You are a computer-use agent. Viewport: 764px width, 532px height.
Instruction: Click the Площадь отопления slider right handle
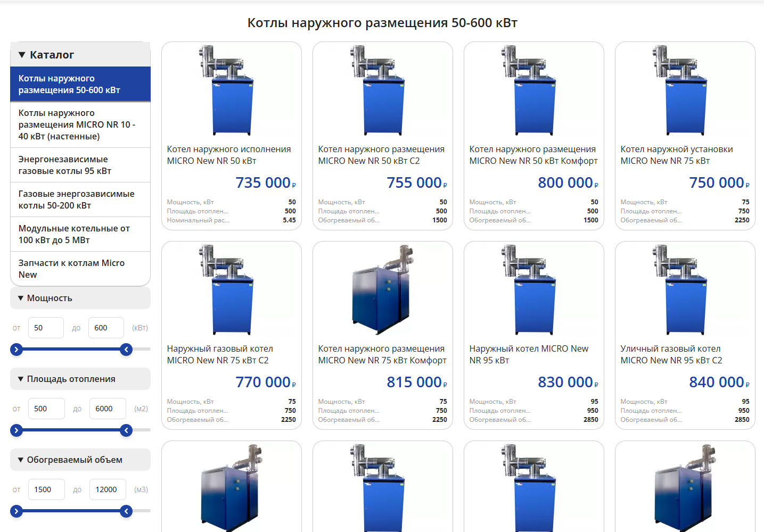tap(126, 430)
